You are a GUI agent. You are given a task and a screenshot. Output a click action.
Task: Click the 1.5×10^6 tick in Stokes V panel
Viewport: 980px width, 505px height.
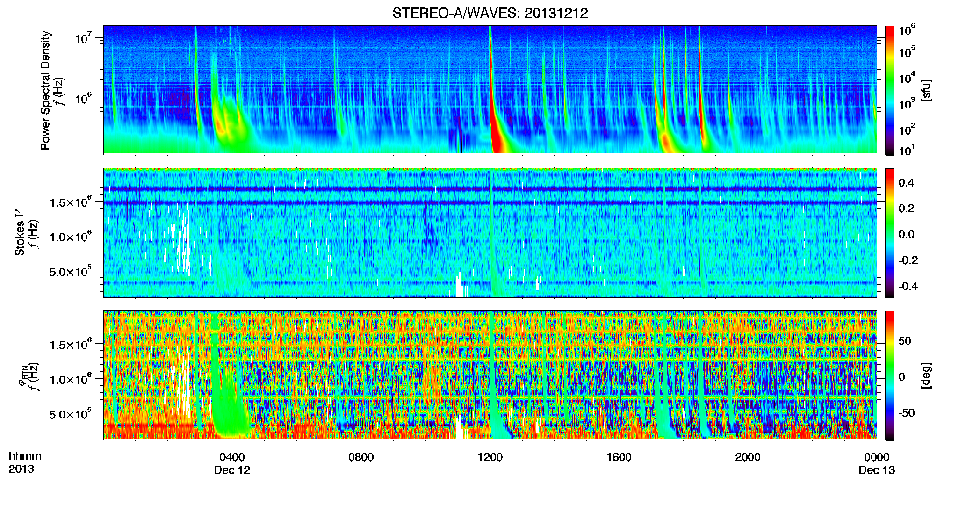[x=71, y=202]
